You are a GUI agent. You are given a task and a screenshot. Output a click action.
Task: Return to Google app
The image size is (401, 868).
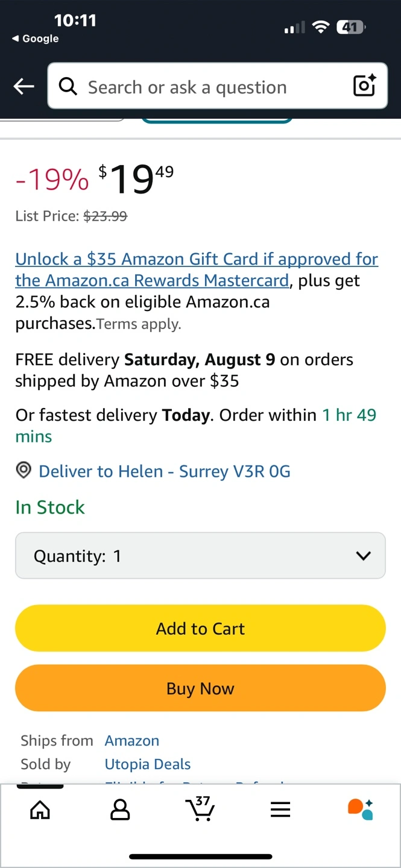35,39
